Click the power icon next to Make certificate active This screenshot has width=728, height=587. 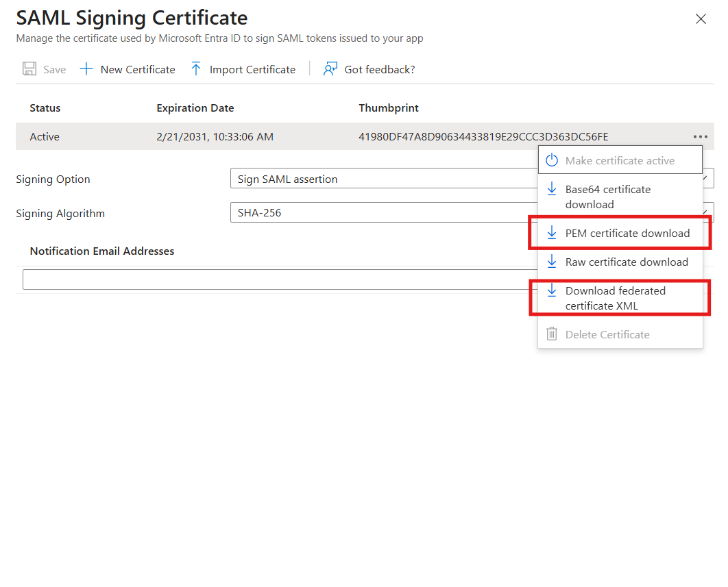pyautogui.click(x=552, y=160)
